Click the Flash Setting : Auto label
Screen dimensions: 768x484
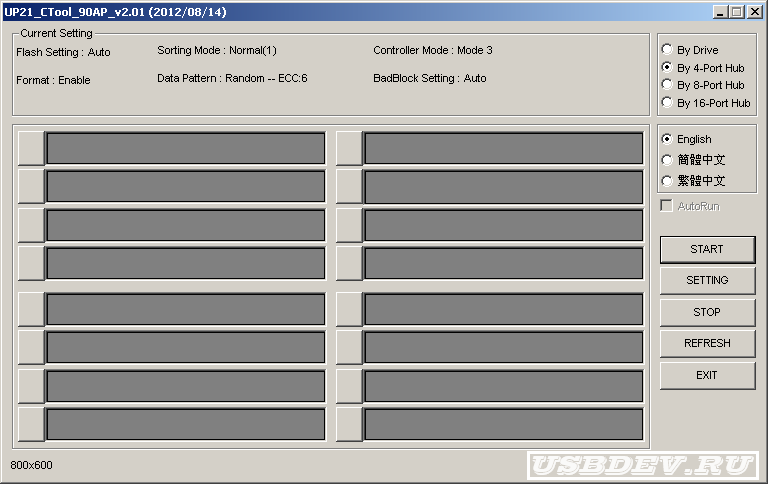pyautogui.click(x=63, y=52)
